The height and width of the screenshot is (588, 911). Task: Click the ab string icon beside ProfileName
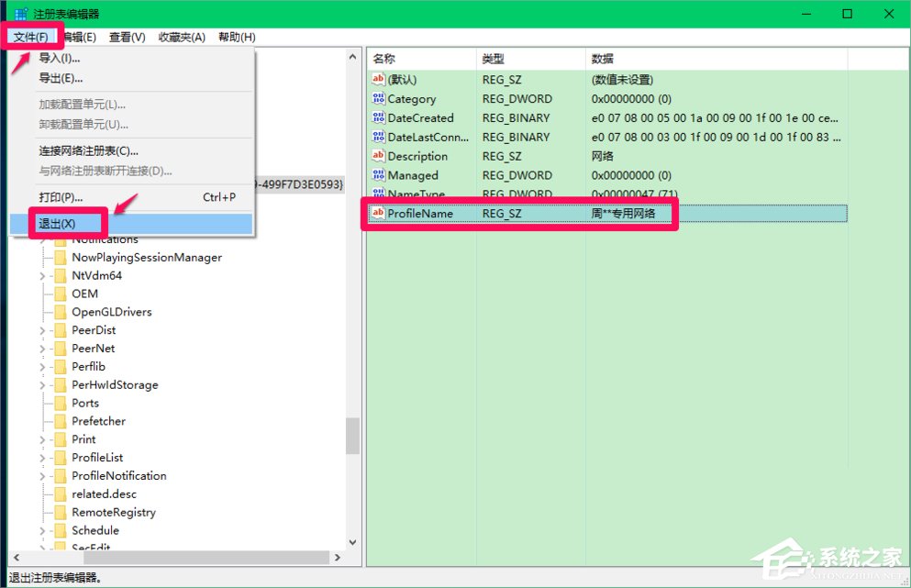[378, 213]
